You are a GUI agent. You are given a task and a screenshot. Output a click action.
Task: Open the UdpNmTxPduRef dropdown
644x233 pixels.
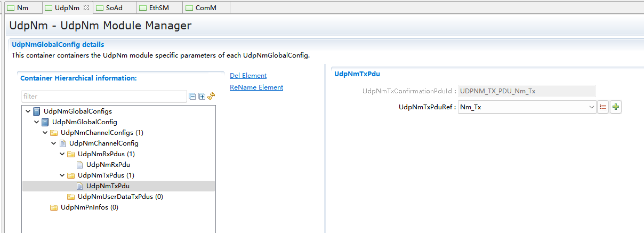click(591, 107)
